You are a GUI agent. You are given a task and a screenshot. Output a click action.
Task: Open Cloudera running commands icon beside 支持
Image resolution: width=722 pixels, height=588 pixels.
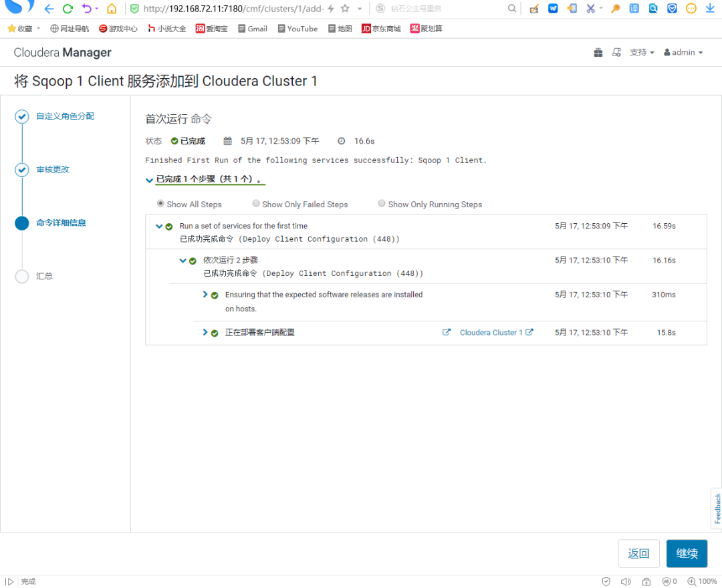(x=616, y=52)
